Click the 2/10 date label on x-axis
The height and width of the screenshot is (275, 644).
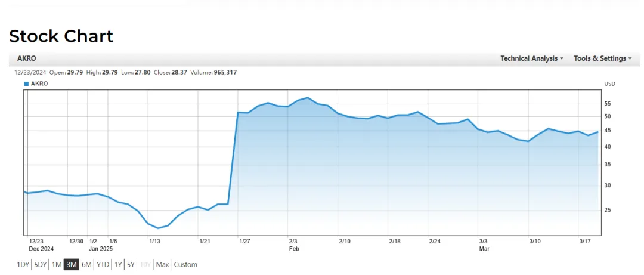(345, 241)
